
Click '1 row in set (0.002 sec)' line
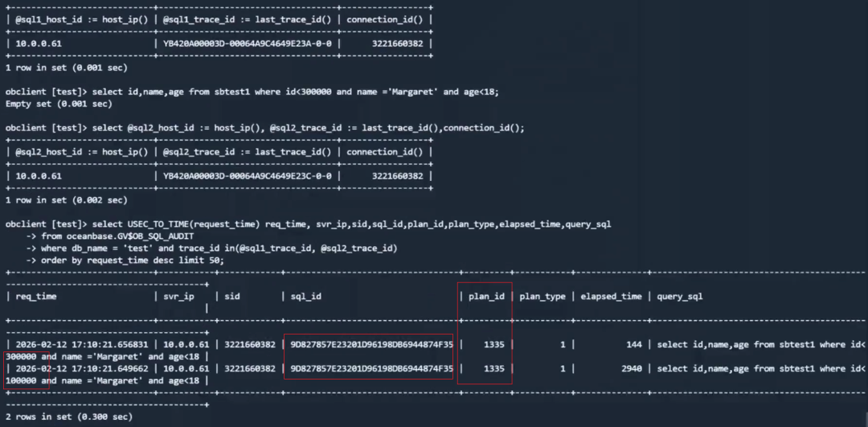67,200
